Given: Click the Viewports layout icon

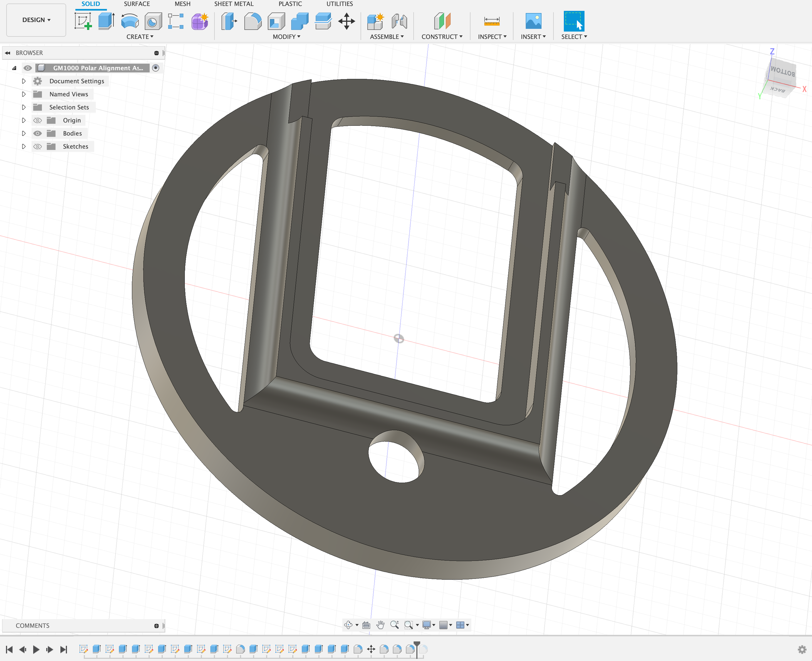Looking at the screenshot, I should (x=460, y=625).
